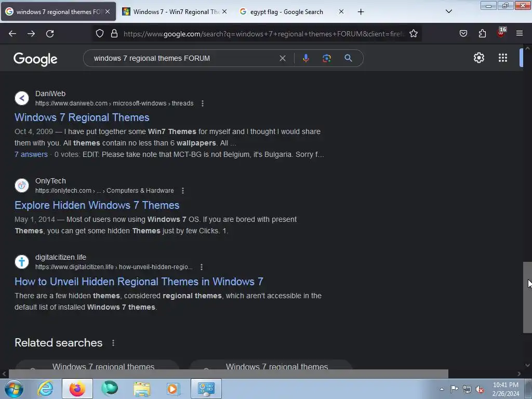Screen dimensions: 532x399
Task: Click the OnlyTech site favicon
Action: [x=22, y=185]
